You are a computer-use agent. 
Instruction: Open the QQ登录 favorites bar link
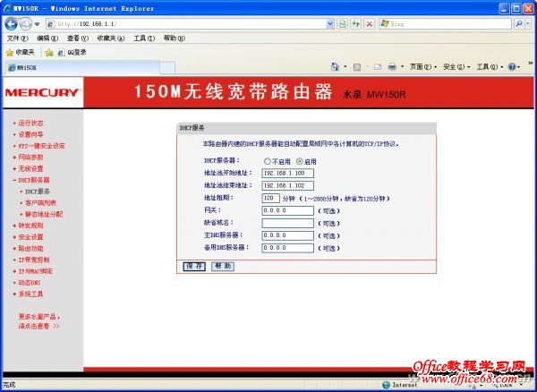(72, 53)
